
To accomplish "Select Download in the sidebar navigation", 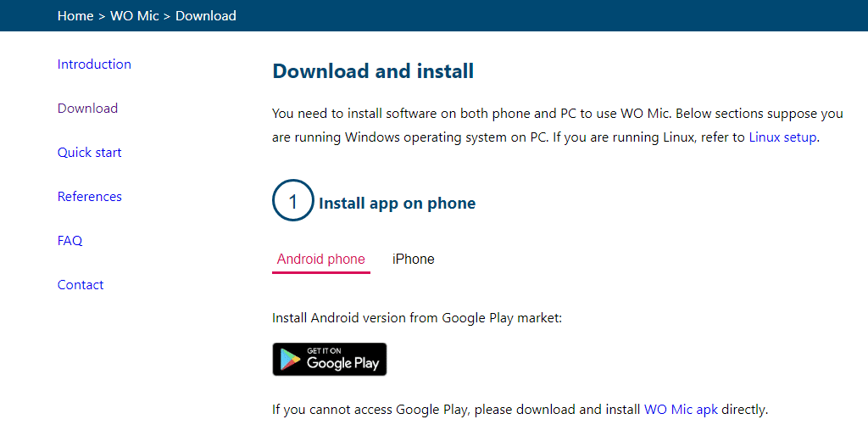I will [87, 109].
